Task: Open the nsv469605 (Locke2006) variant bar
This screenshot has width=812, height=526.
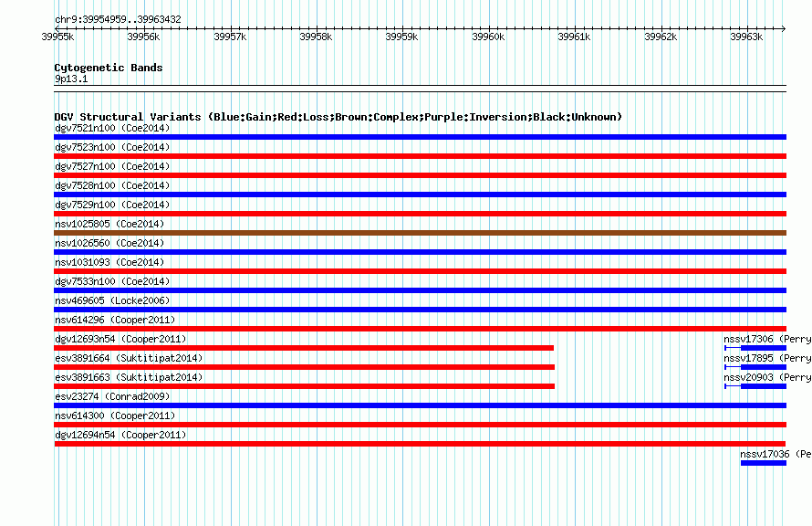Action: tap(420, 310)
